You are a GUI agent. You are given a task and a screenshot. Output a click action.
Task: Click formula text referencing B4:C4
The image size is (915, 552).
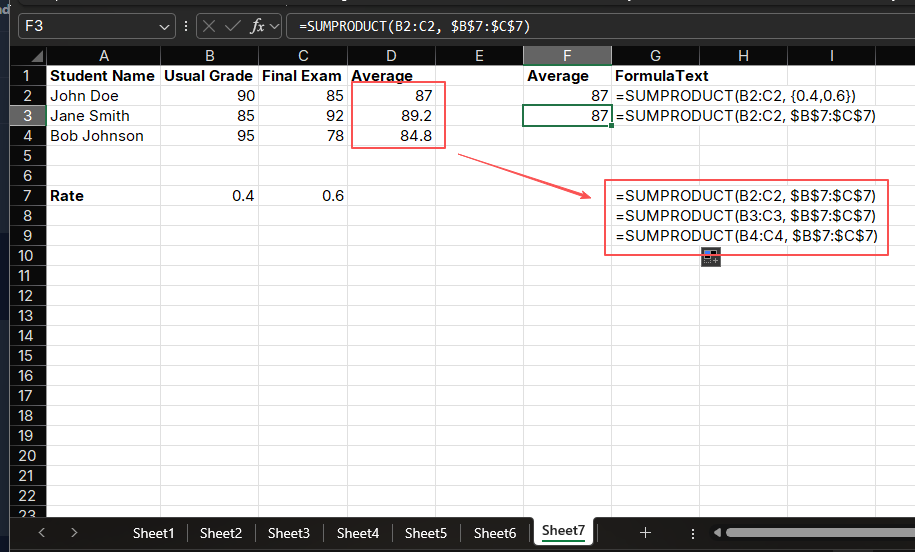tap(746, 236)
